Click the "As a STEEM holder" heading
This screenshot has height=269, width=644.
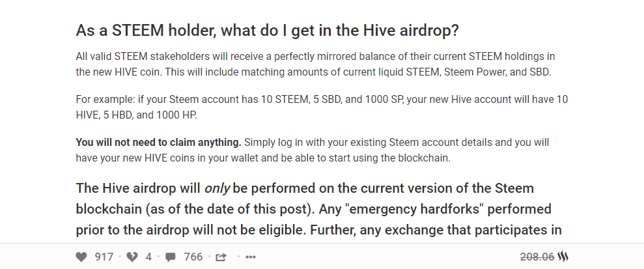[268, 30]
